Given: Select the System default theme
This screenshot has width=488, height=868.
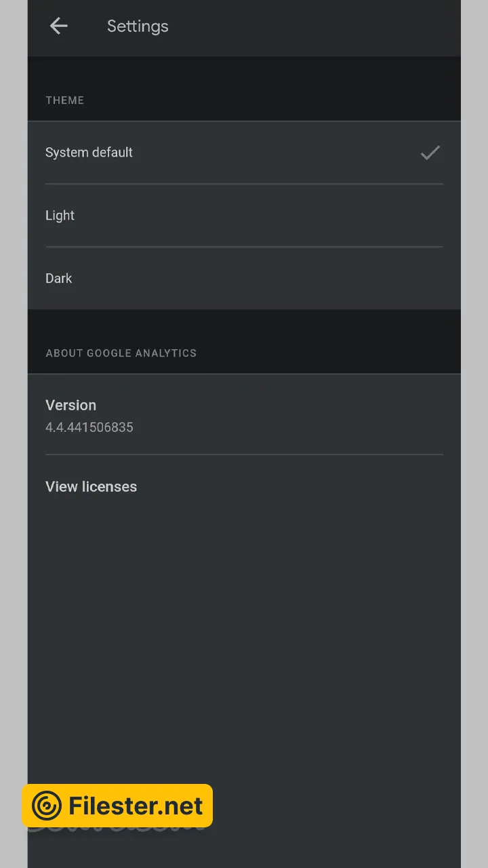Looking at the screenshot, I should pyautogui.click(x=89, y=153).
